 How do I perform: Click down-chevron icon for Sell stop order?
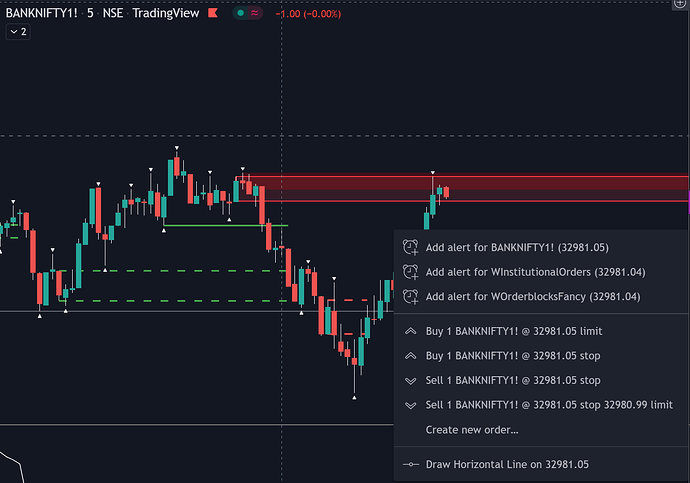(x=411, y=381)
